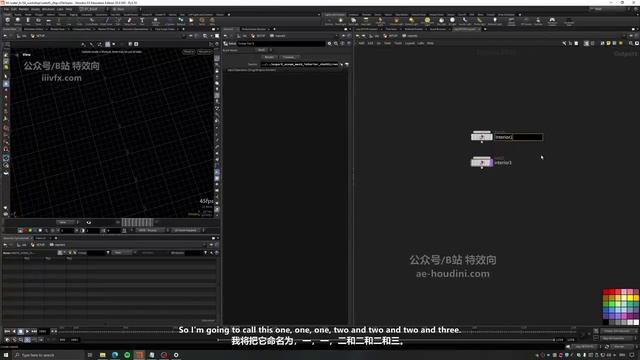
Task: Open the parameter pane gear menu
Action: [x=330, y=43]
